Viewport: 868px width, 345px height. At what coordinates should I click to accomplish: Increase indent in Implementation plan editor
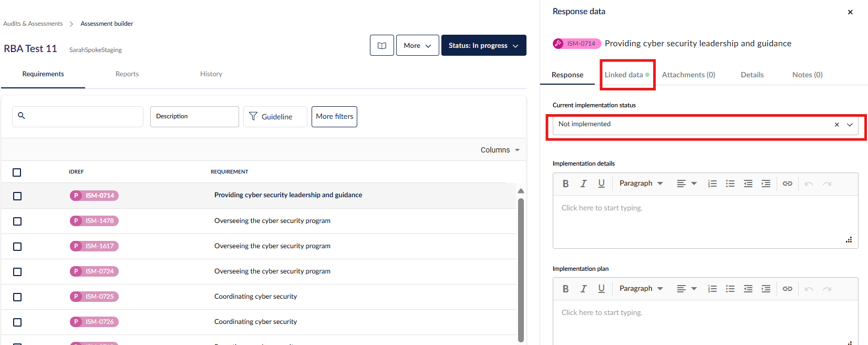click(766, 289)
